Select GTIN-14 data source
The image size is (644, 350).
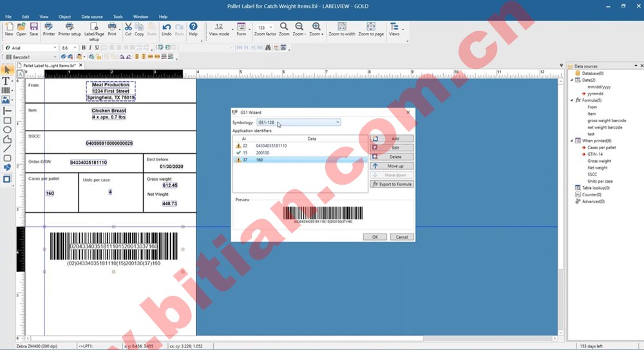(x=595, y=154)
